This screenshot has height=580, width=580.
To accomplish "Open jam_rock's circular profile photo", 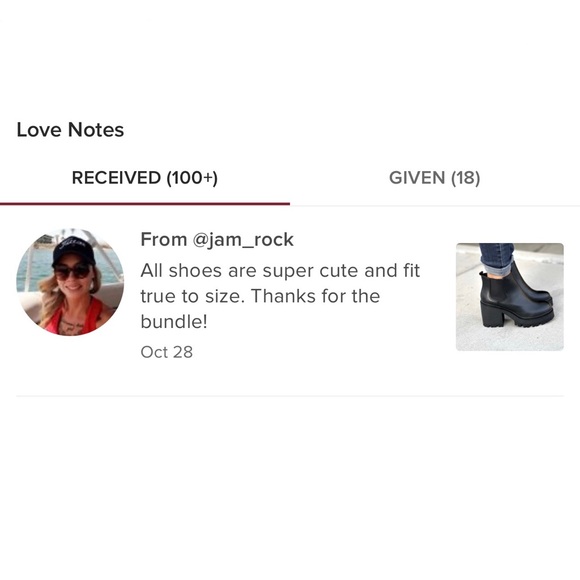I will click(x=70, y=282).
